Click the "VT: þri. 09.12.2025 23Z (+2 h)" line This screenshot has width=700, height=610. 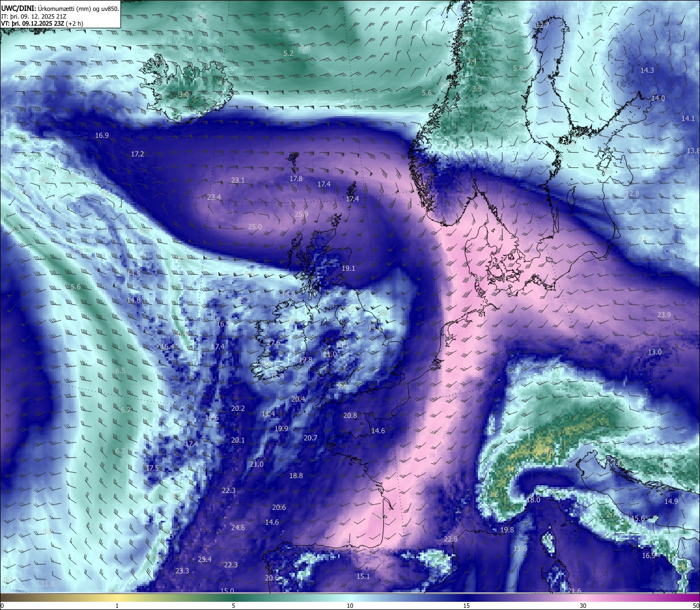(42, 24)
